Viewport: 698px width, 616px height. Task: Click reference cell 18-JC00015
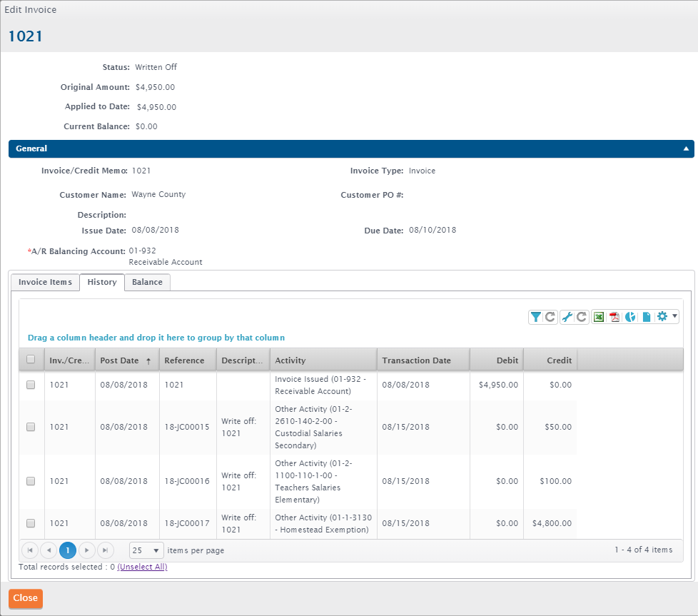click(x=187, y=428)
